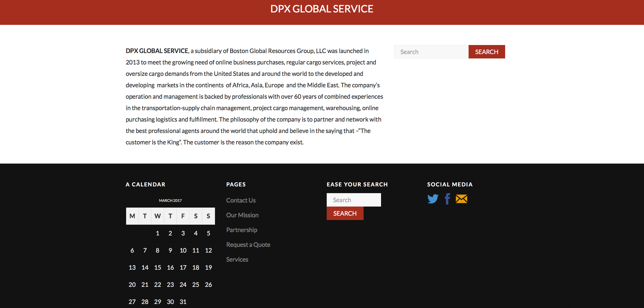Open the Twitter social media icon
The image size is (644, 308).
pyautogui.click(x=433, y=199)
